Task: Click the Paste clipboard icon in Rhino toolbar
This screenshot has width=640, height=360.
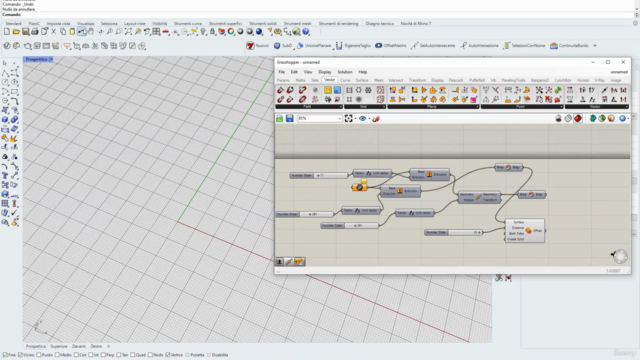Action: pyautogui.click(x=72, y=31)
